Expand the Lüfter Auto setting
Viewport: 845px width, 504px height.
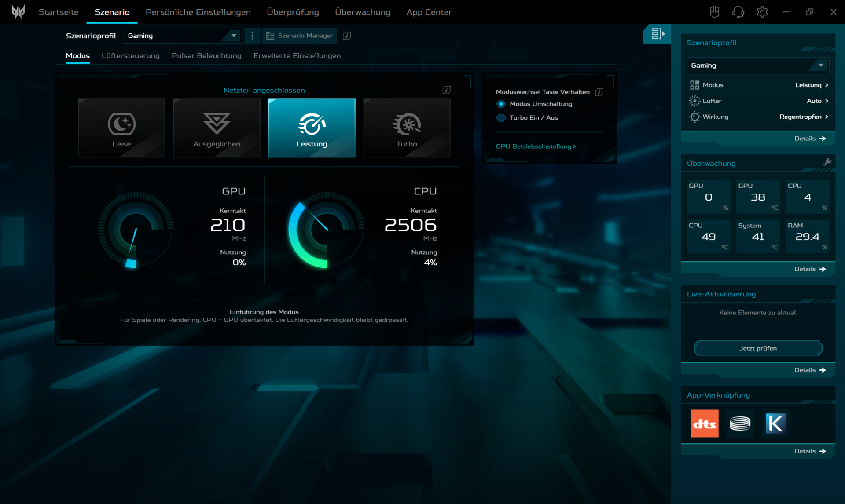coord(817,101)
